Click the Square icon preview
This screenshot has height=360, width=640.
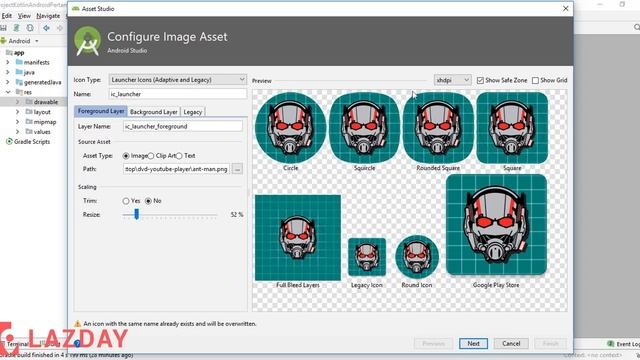click(x=512, y=128)
